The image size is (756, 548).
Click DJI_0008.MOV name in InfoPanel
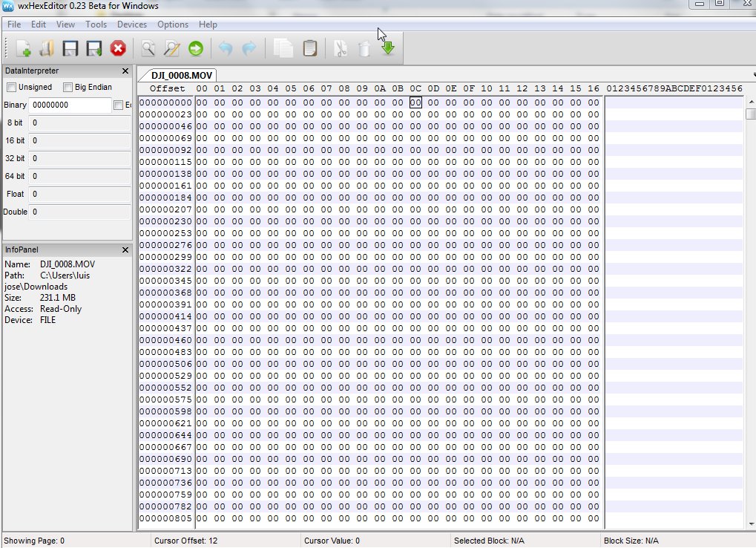68,264
